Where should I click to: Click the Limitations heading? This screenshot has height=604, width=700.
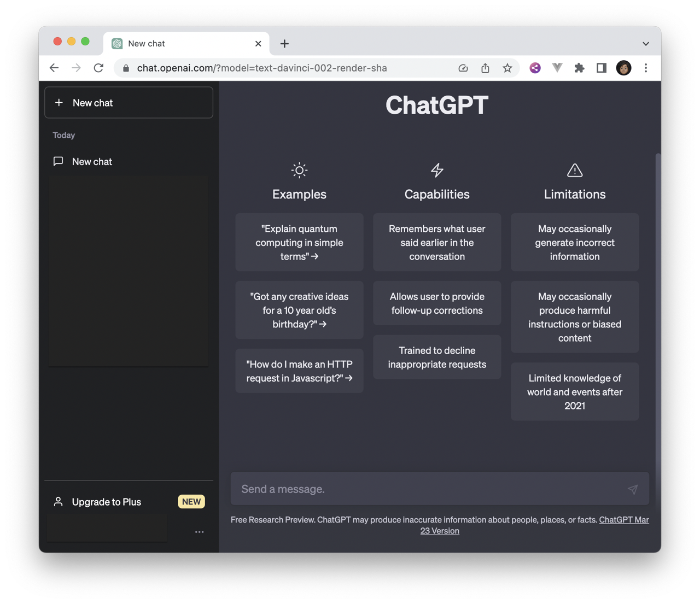point(575,195)
